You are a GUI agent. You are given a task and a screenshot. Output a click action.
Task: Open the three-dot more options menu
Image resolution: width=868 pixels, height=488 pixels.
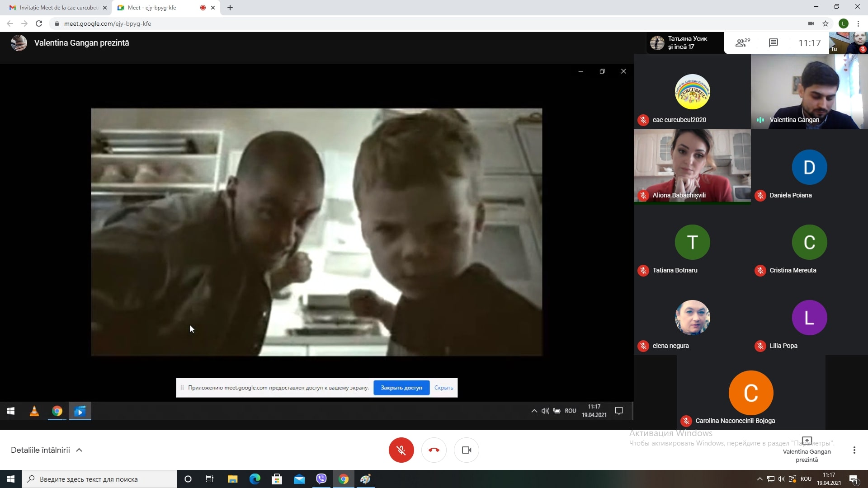point(854,450)
